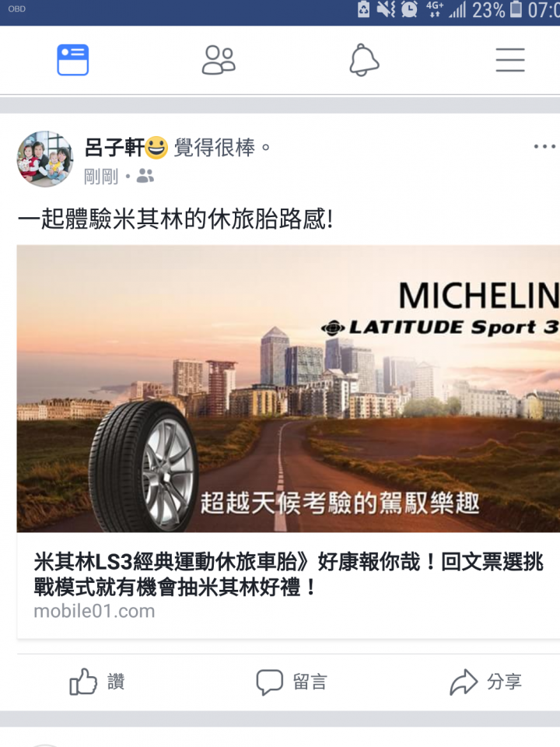Screen dimensions: 560x747
Task: Tap the 分享 share arrow icon
Action: pyautogui.click(x=464, y=682)
